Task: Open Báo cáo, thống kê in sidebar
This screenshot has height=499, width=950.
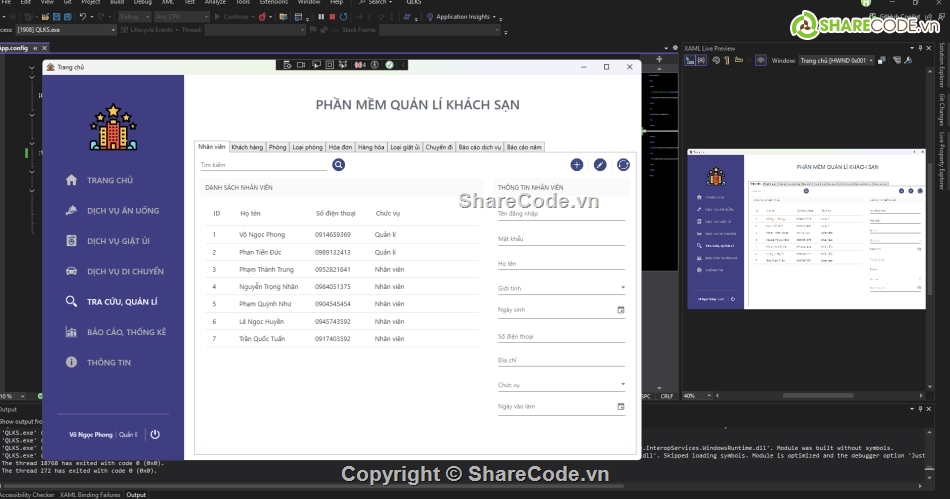Action: click(x=126, y=332)
